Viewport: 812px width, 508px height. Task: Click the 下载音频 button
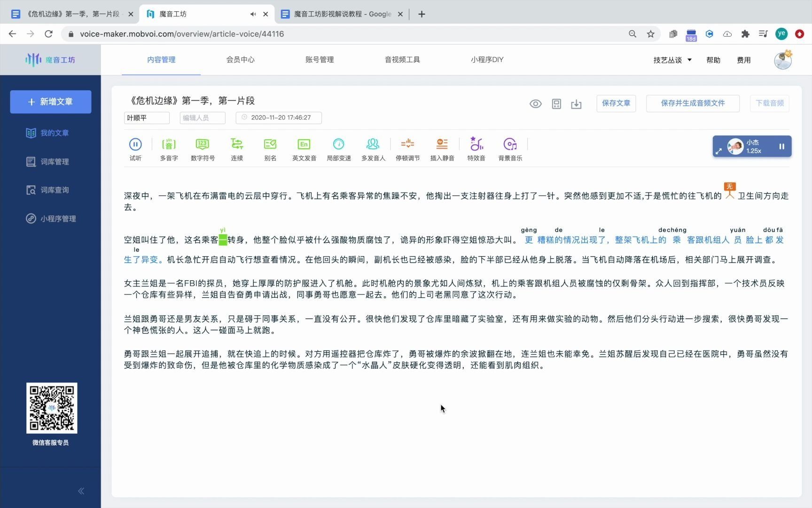[770, 103]
